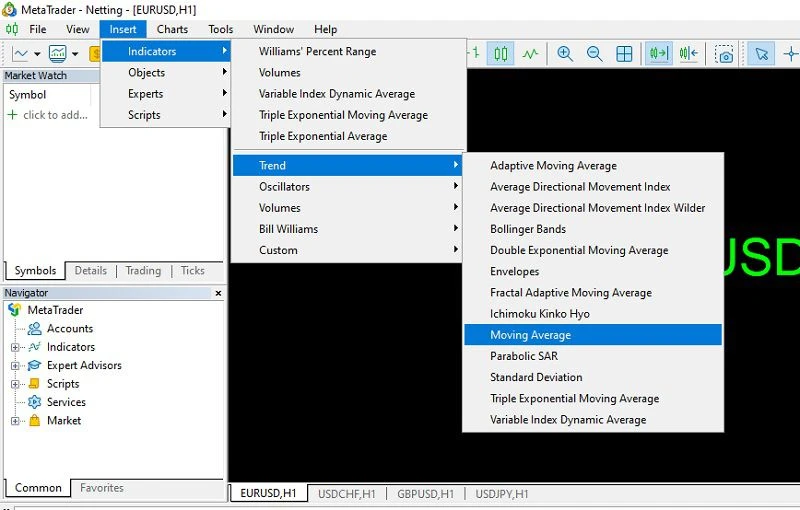Viewport: 800px width, 510px height.
Task: Take a screenshot with camera icon
Action: click(x=723, y=54)
